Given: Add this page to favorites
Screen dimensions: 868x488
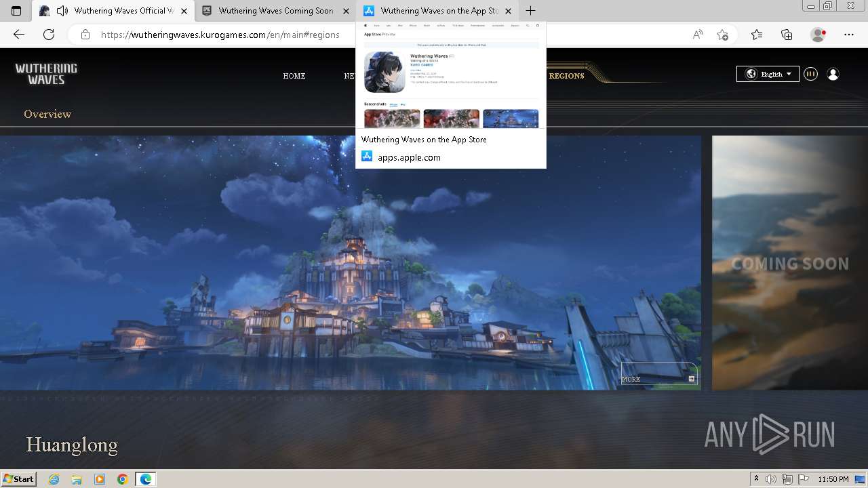Looking at the screenshot, I should [722, 35].
